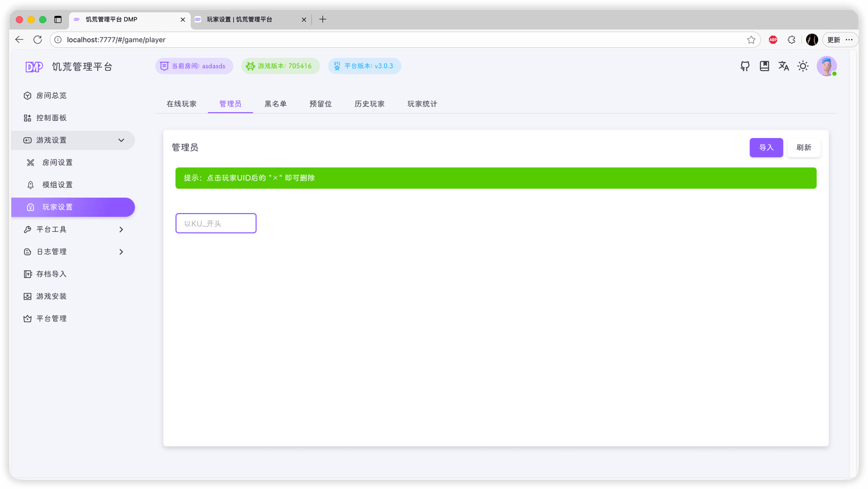Toggle light/dark theme sun icon

pos(803,66)
